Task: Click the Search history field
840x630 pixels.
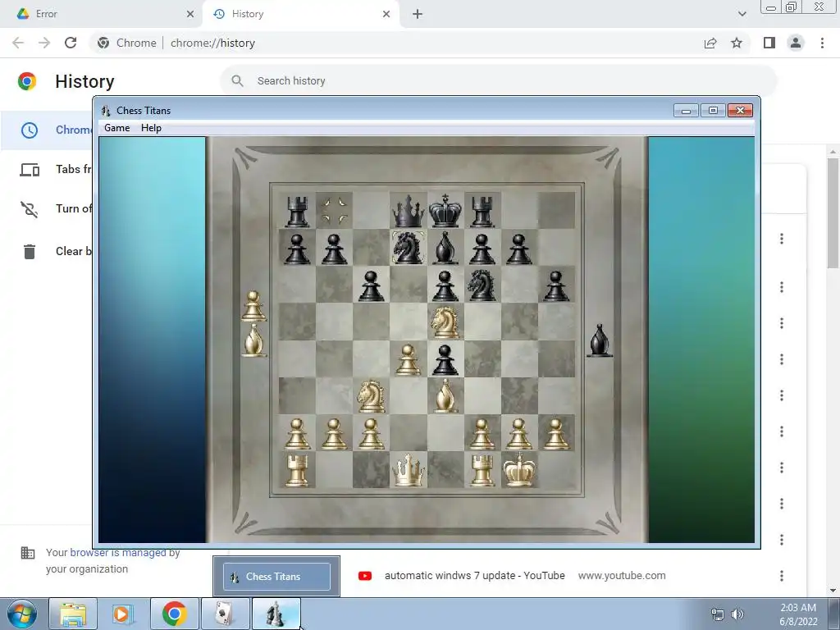Action: coord(498,81)
